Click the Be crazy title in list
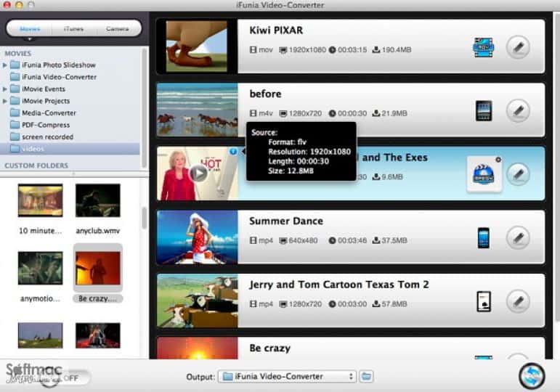 (x=270, y=348)
